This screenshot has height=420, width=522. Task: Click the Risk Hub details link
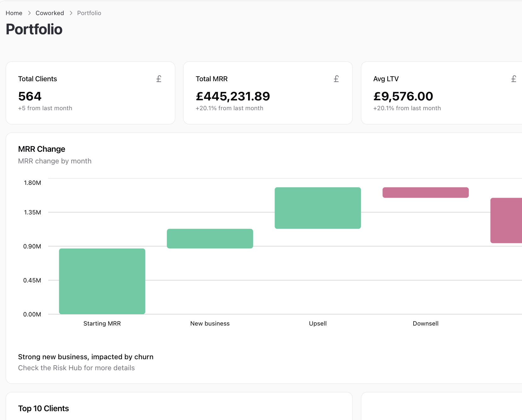click(76, 368)
